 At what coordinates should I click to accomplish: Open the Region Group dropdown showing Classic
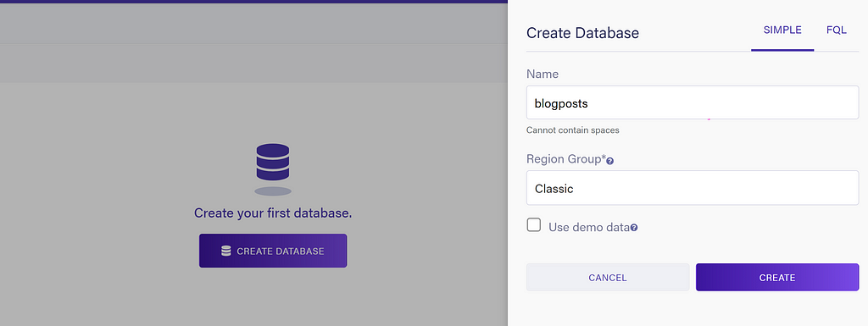pyautogui.click(x=693, y=188)
